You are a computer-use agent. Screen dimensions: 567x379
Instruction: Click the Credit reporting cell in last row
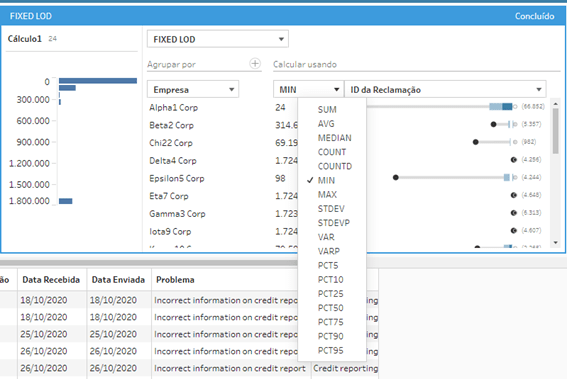click(x=345, y=368)
